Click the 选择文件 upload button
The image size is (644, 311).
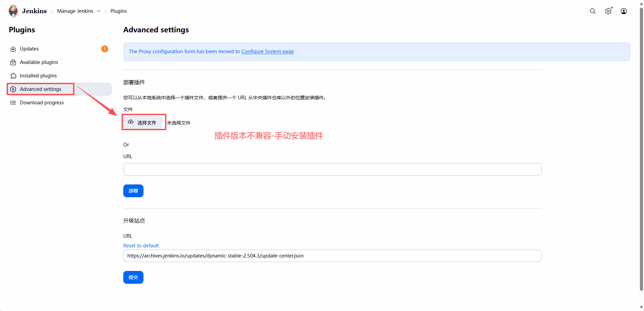point(142,123)
